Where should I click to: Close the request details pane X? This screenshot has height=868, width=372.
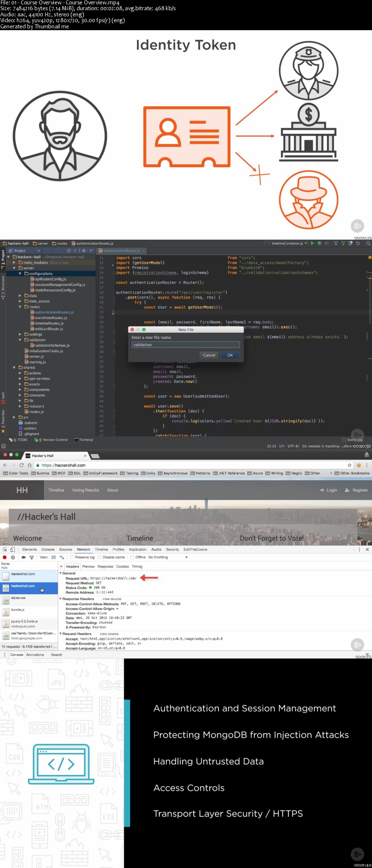point(61,567)
